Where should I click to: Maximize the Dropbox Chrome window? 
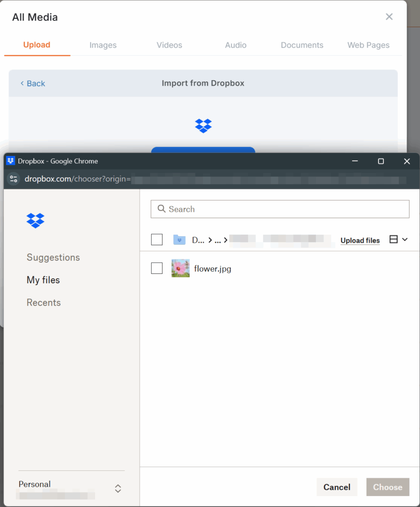click(x=380, y=161)
